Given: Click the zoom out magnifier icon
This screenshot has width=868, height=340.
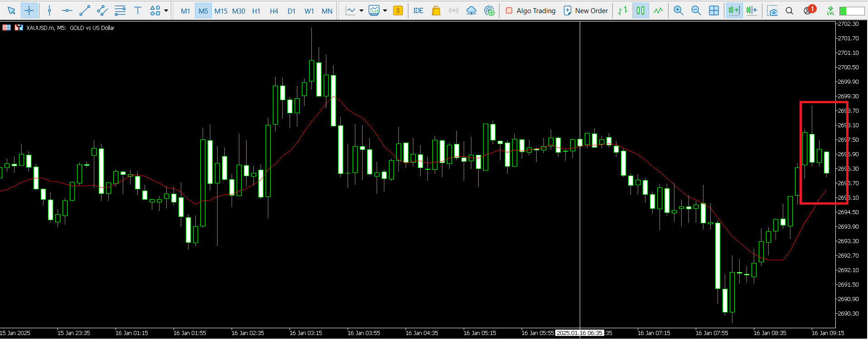Looking at the screenshot, I should coord(696,10).
